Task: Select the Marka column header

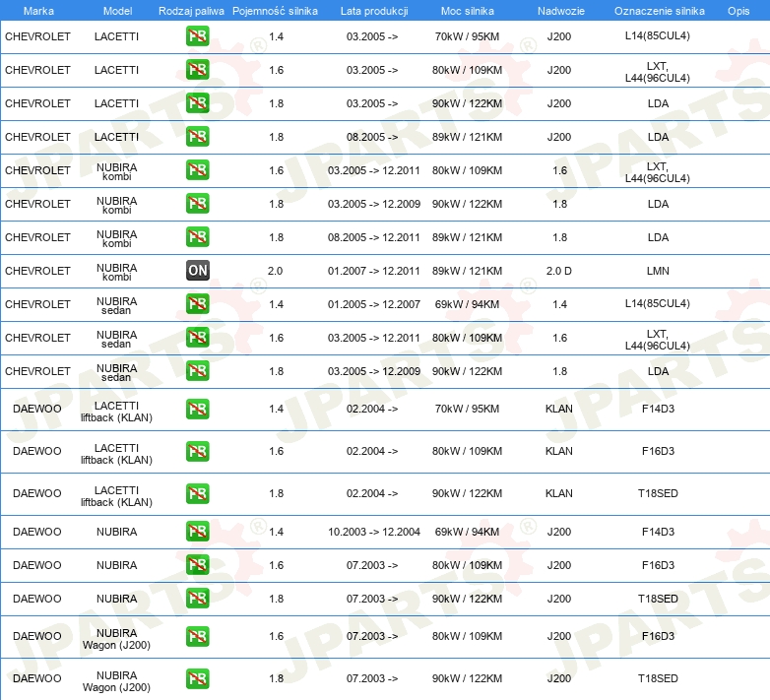Action: (38, 11)
